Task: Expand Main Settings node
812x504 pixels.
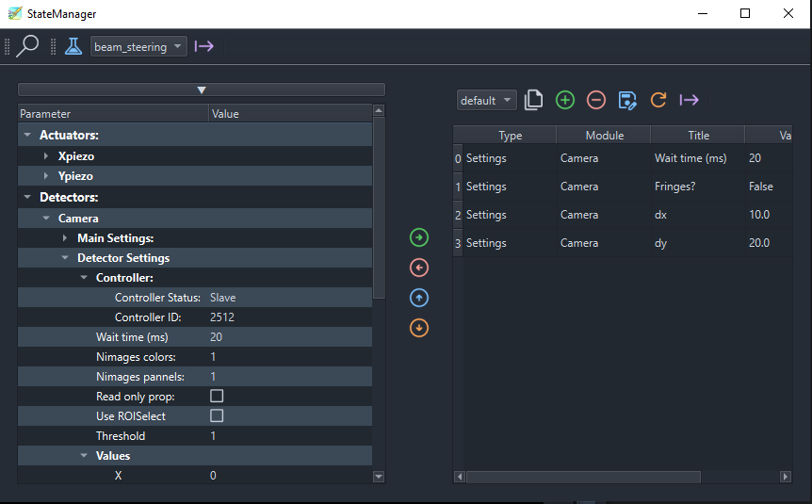Action: point(65,237)
